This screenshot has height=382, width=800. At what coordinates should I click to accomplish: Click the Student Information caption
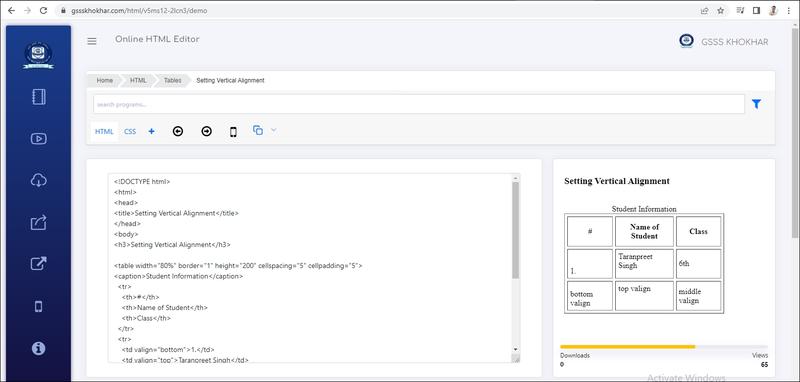click(644, 209)
